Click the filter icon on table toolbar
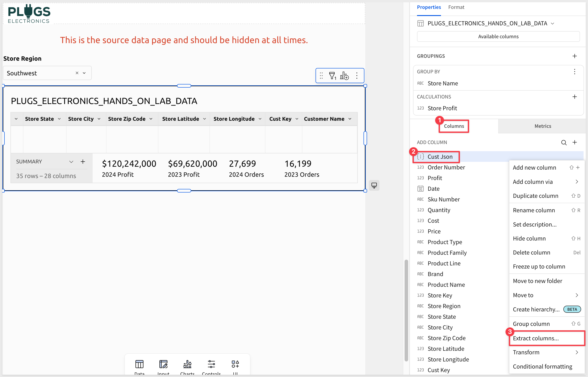The image size is (588, 377). 332,76
